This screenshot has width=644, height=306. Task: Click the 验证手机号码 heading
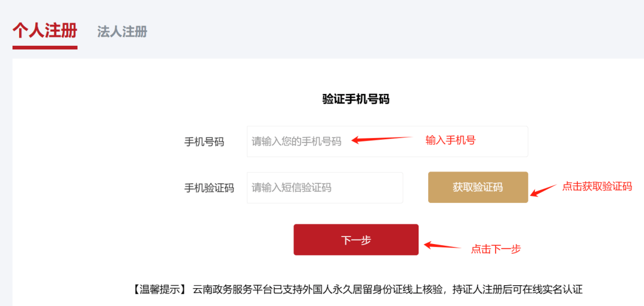356,99
